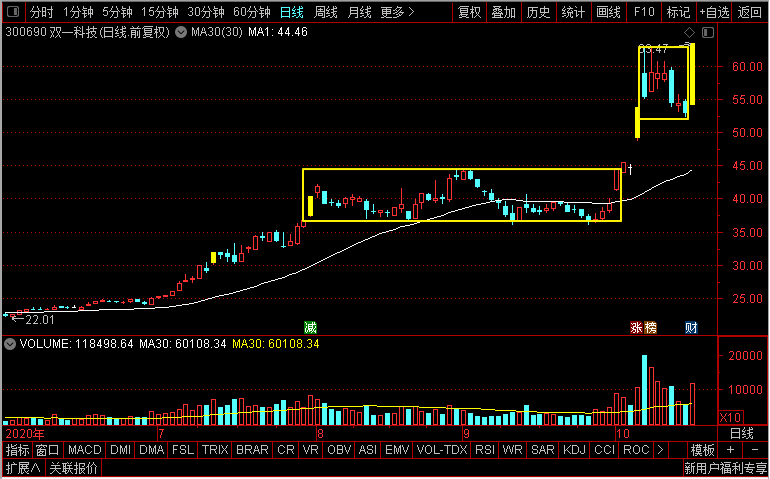Select the CR indicator
The height and width of the screenshot is (479, 770).
tap(286, 450)
